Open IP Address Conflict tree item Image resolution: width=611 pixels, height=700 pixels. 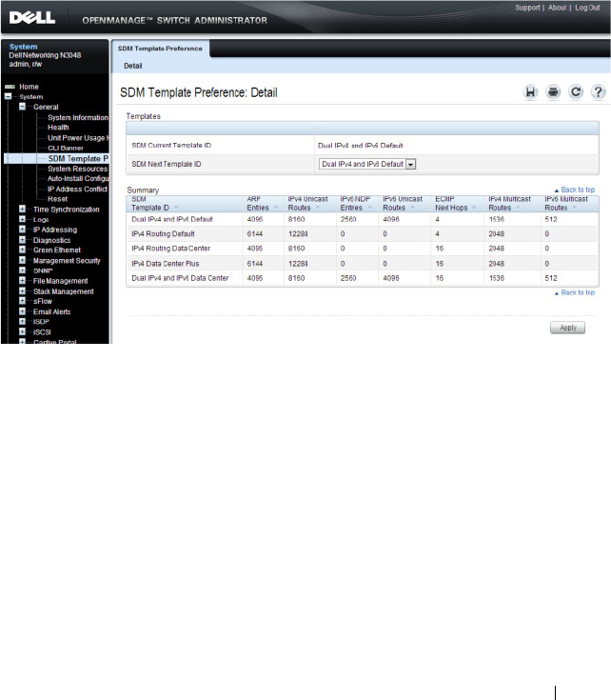78,189
